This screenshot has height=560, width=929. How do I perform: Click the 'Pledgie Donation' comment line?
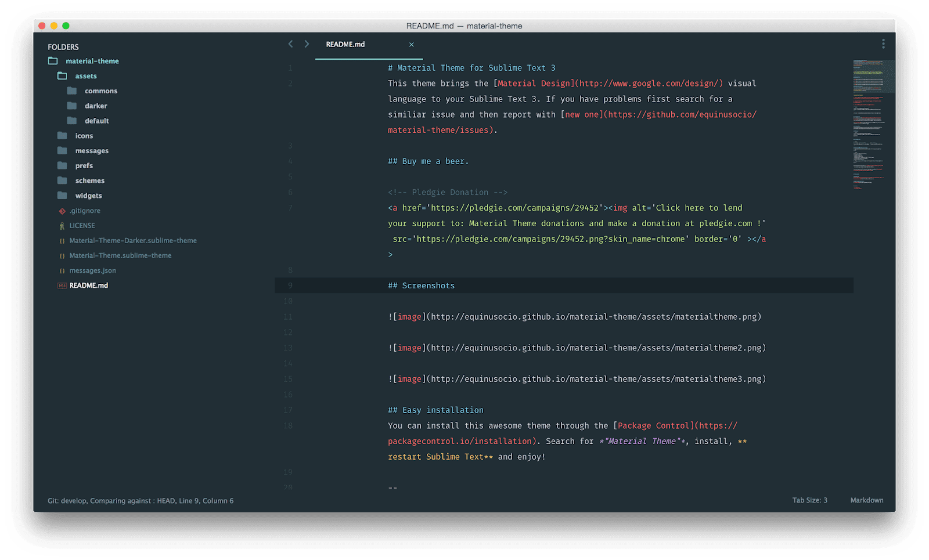coord(448,193)
